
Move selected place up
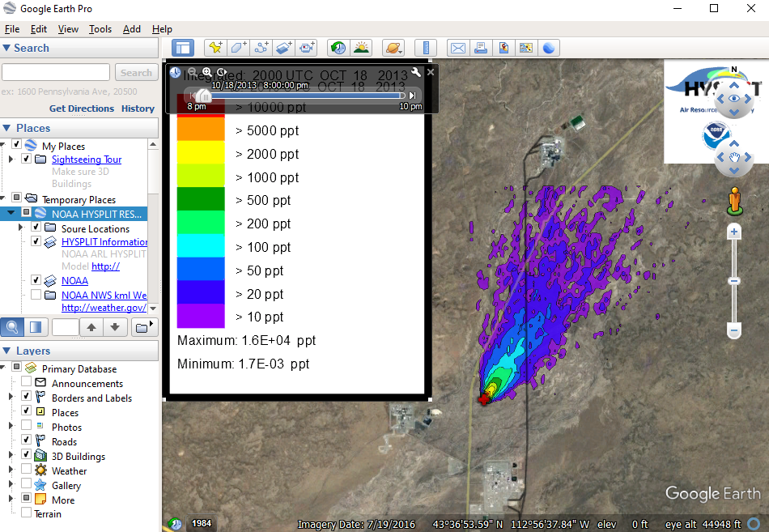point(91,327)
